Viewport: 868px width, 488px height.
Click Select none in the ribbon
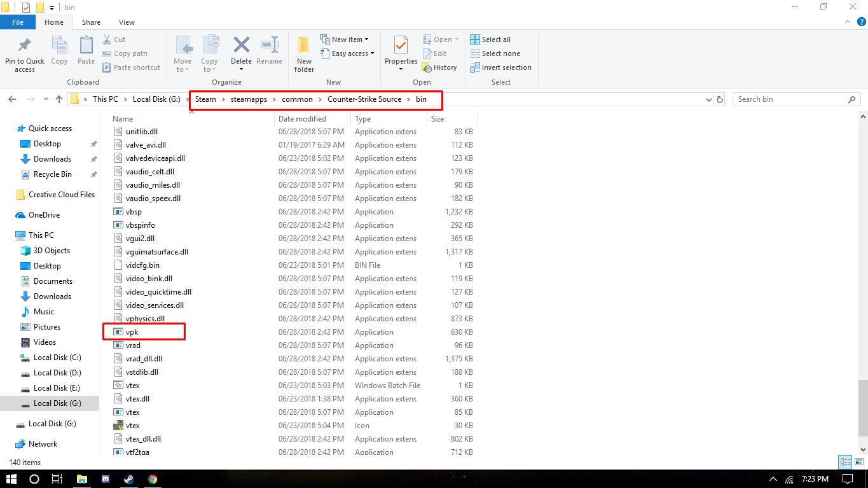click(495, 53)
